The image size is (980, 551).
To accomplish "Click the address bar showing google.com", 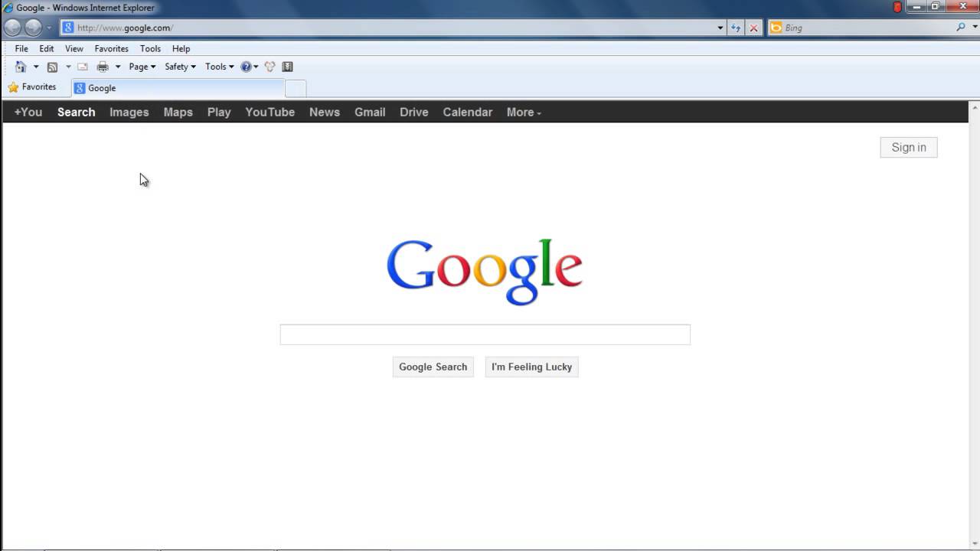I will tap(393, 28).
